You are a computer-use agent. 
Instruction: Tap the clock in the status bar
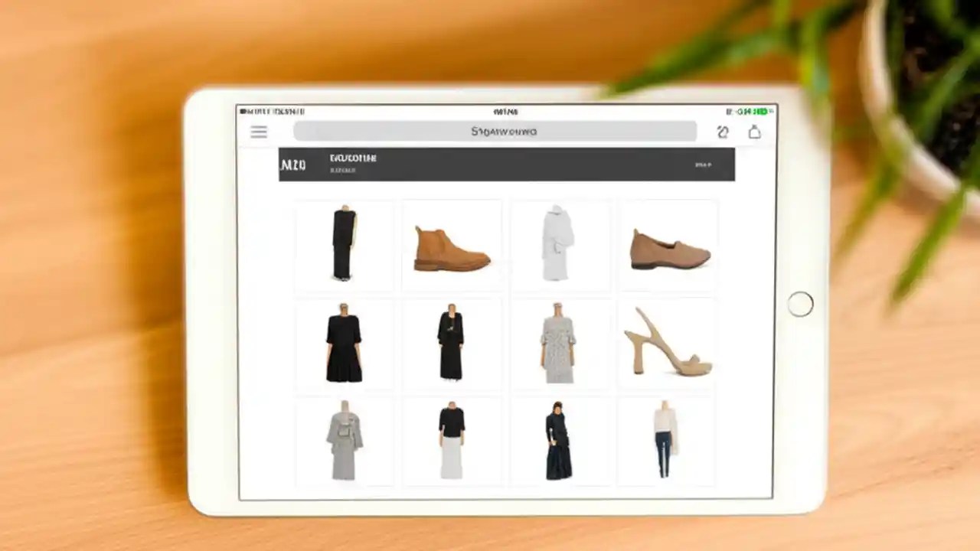[x=505, y=109]
